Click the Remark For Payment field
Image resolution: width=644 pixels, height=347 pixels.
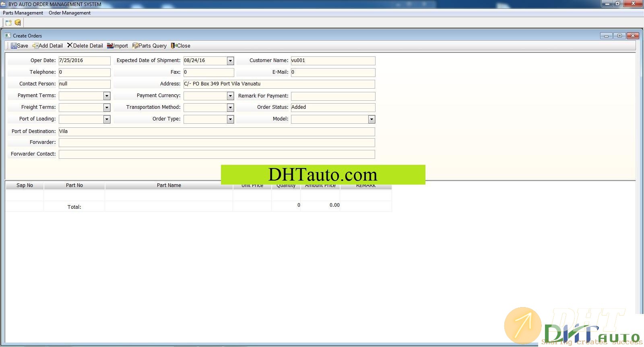[333, 96]
